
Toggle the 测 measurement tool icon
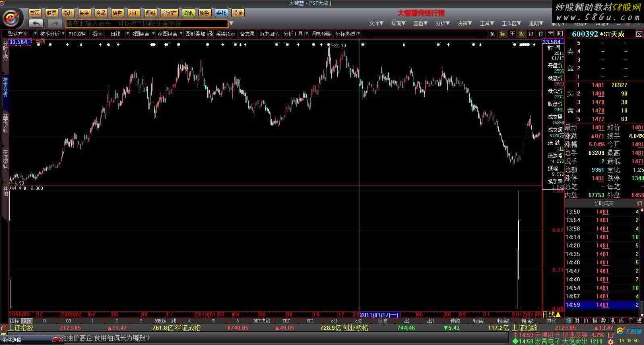tap(493, 34)
